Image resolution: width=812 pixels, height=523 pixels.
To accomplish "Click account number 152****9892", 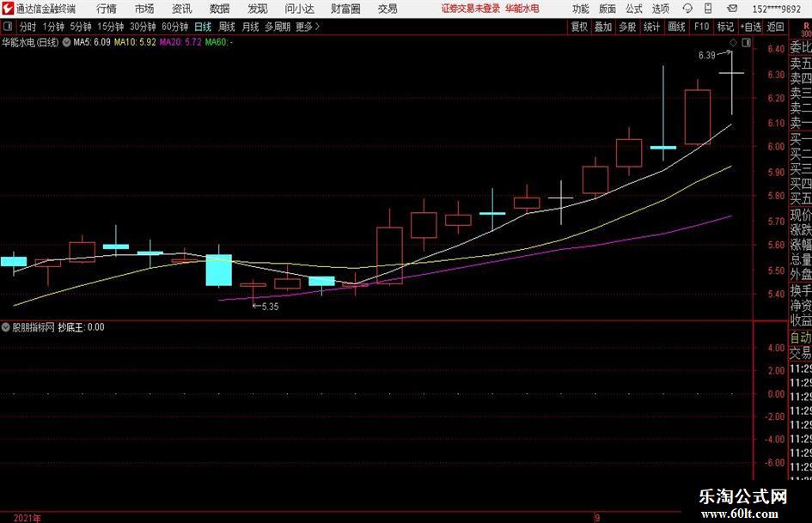I will point(776,9).
